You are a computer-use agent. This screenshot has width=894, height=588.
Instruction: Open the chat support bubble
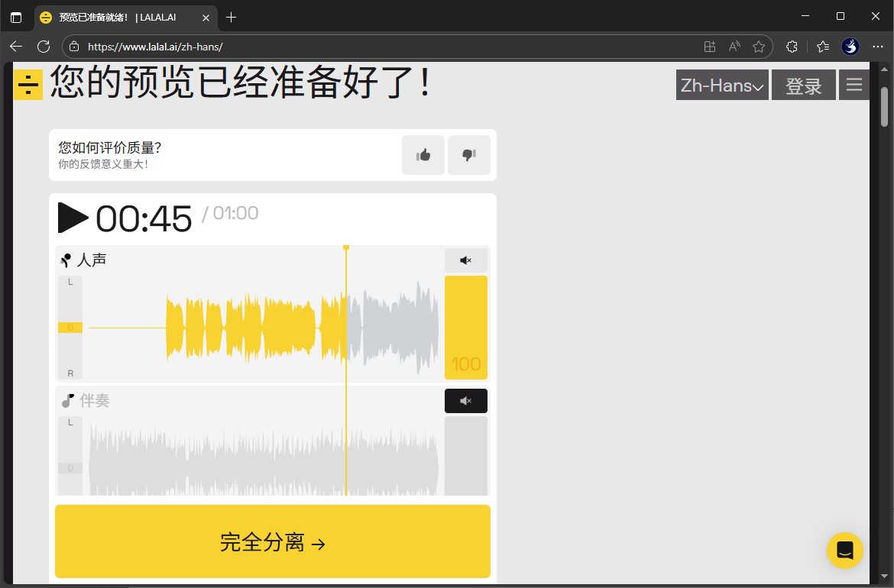(x=844, y=550)
